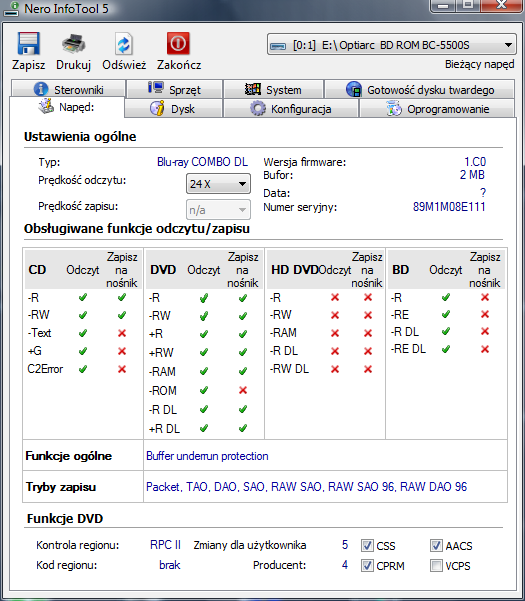Click the Napęd drive tab icon
525x601 pixels.
pyautogui.click(x=46, y=106)
